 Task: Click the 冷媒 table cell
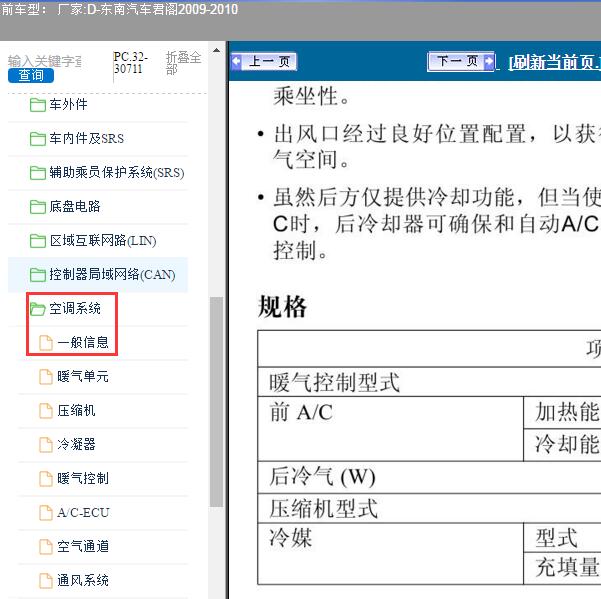click(391, 553)
